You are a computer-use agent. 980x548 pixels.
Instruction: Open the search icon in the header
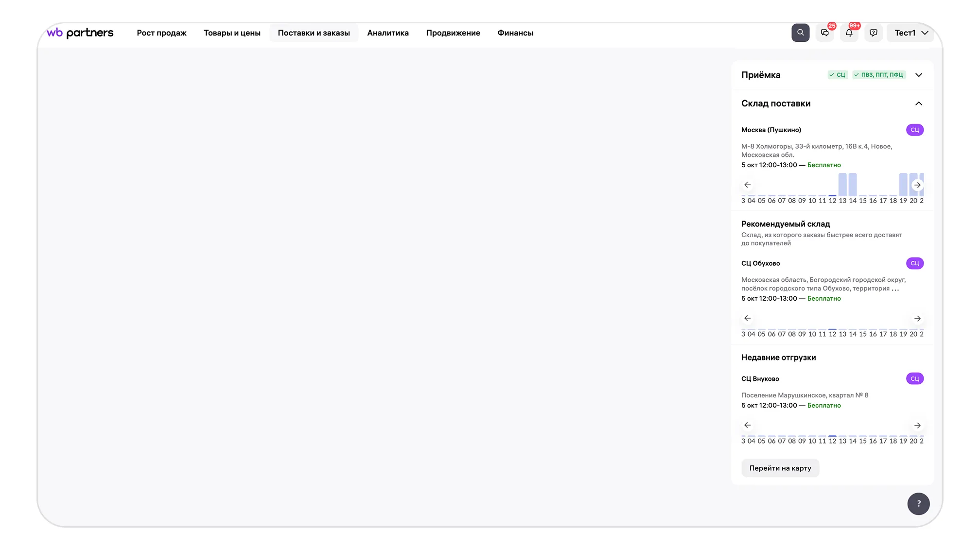click(800, 33)
